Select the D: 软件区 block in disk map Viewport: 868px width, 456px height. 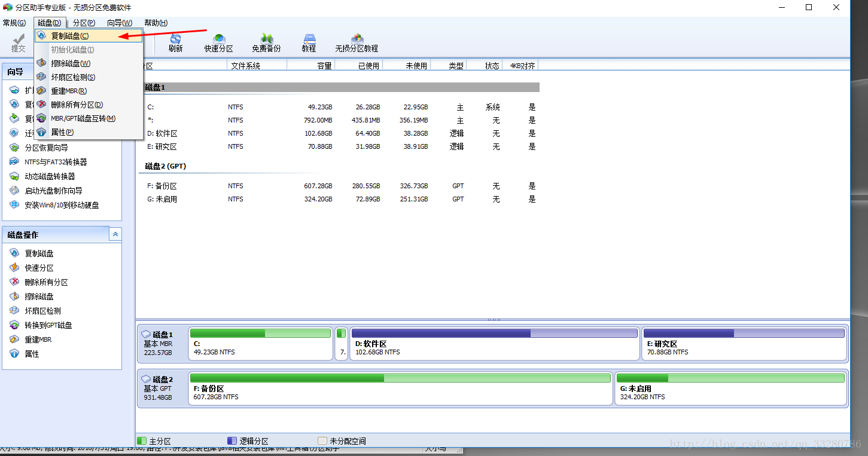click(495, 344)
